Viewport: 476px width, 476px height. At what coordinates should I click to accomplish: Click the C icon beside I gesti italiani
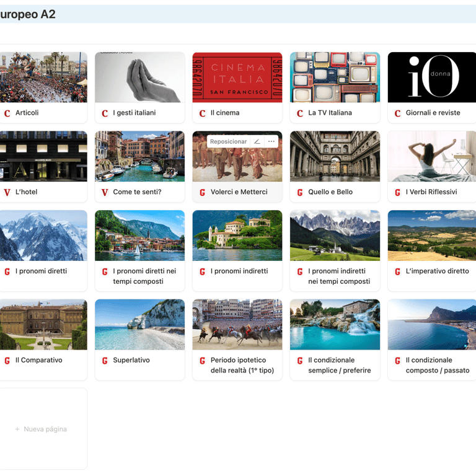(x=105, y=113)
